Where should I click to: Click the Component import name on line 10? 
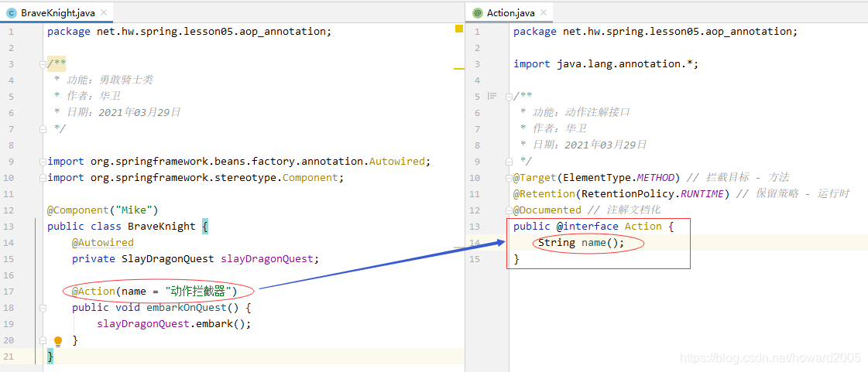310,177
